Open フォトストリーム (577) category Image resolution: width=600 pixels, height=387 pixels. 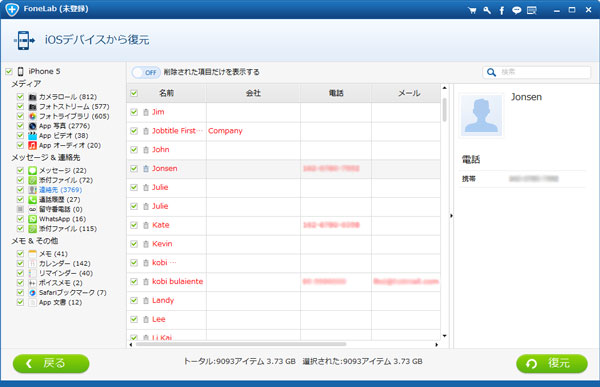click(74, 106)
